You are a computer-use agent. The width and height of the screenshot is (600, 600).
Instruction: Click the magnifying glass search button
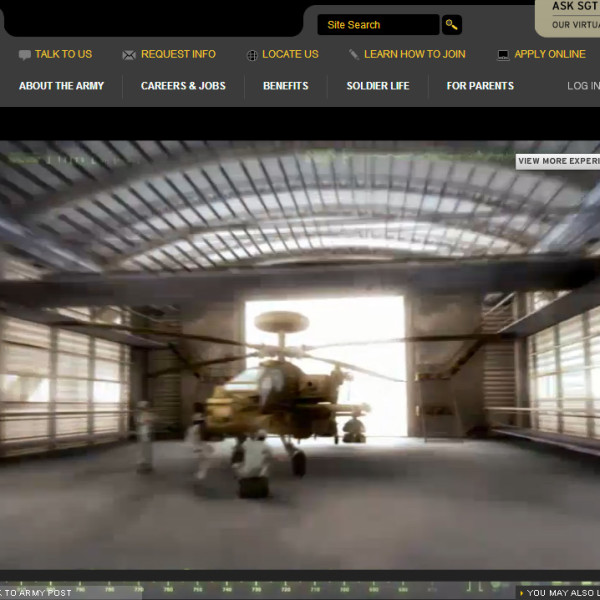[452, 25]
